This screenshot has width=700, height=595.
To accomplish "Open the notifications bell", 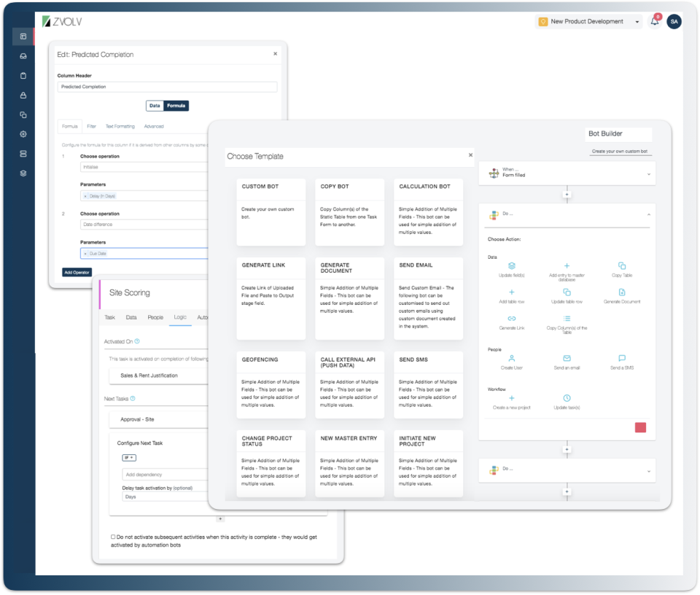I will (x=655, y=21).
